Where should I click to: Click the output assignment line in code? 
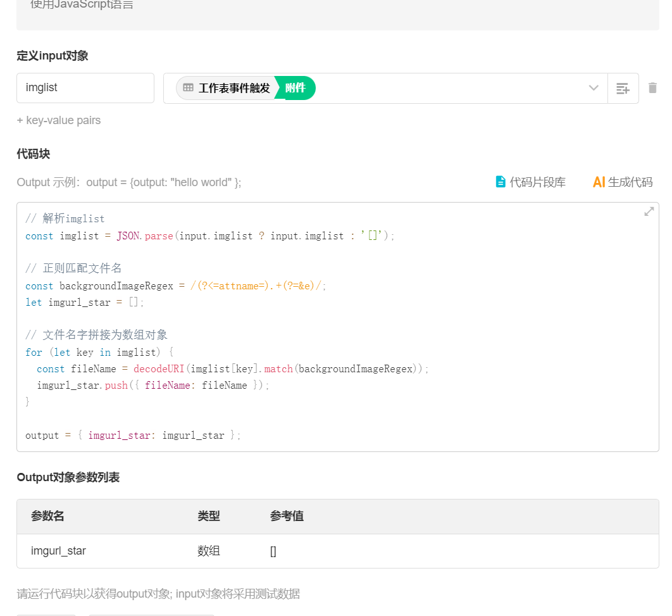pyautogui.click(x=133, y=435)
